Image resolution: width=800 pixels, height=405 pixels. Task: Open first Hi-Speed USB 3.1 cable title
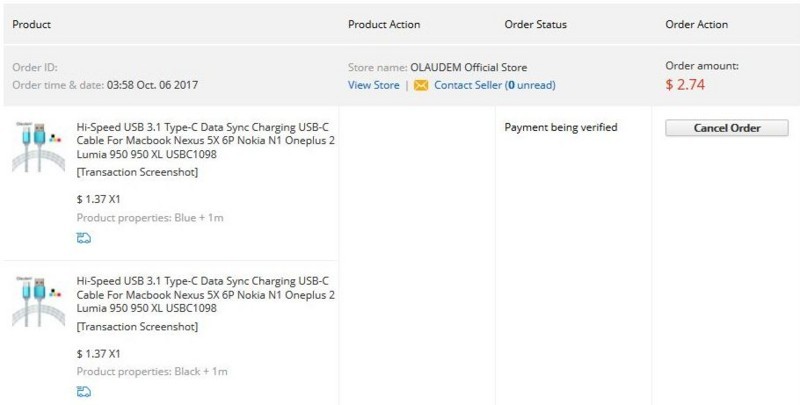click(206, 140)
